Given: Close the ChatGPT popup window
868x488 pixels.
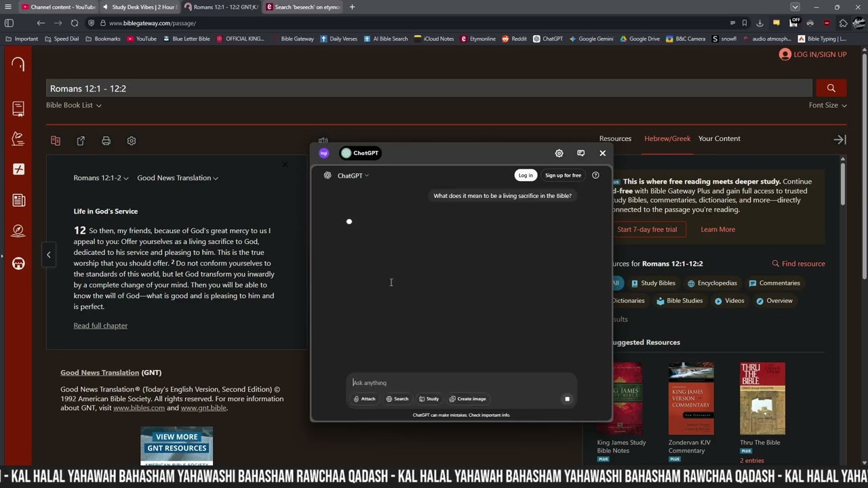Looking at the screenshot, I should [602, 153].
